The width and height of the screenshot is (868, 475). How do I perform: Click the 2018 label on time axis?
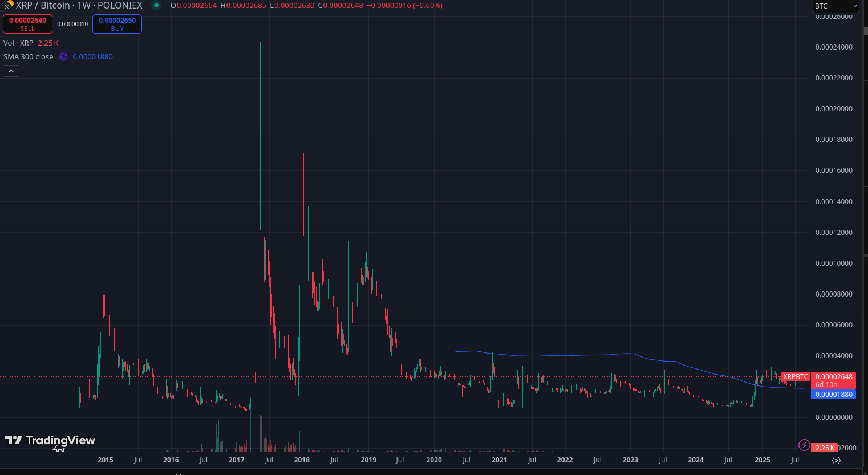[302, 460]
